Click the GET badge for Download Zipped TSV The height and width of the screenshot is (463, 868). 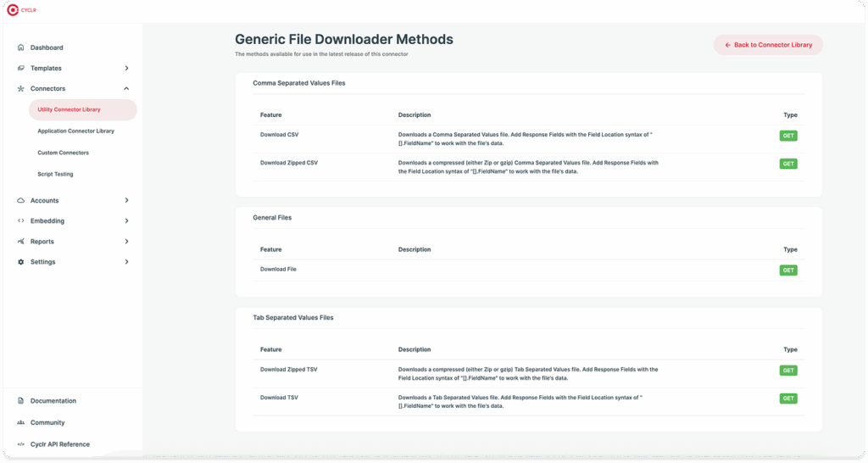click(788, 371)
